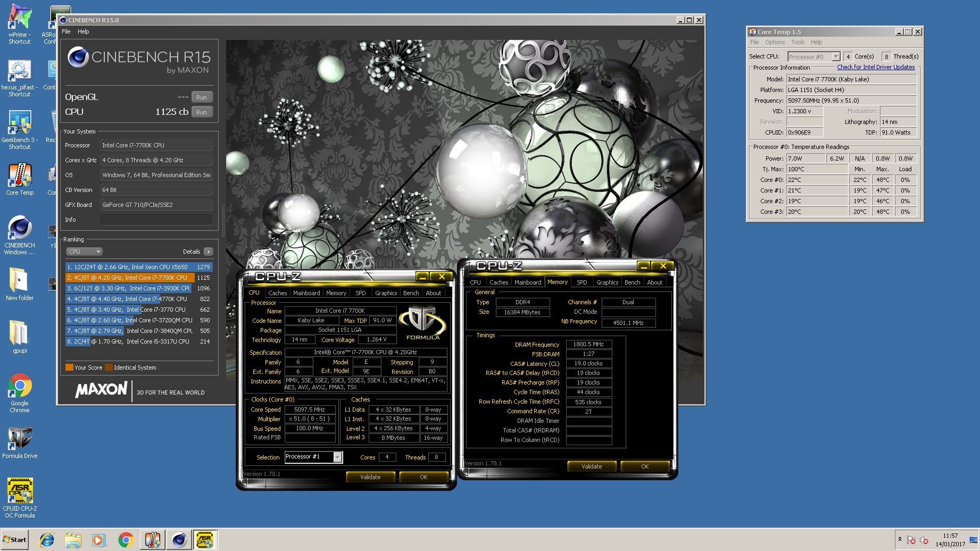
Task: Click the system clock in tray
Action: pyautogui.click(x=950, y=540)
